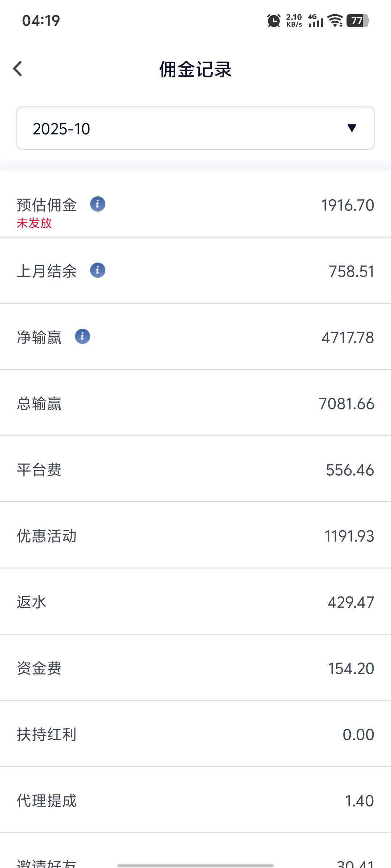Tap the 返水 row
The image size is (391, 868).
coord(195,602)
